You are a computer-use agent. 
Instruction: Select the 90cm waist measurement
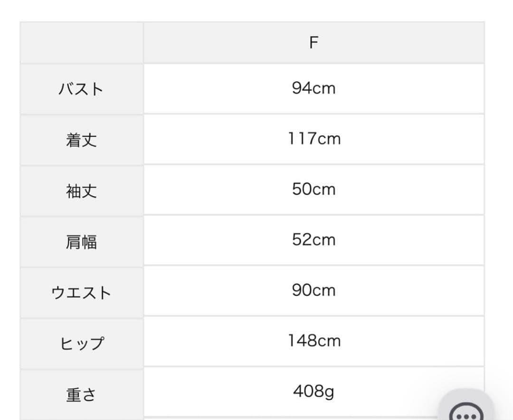click(313, 290)
